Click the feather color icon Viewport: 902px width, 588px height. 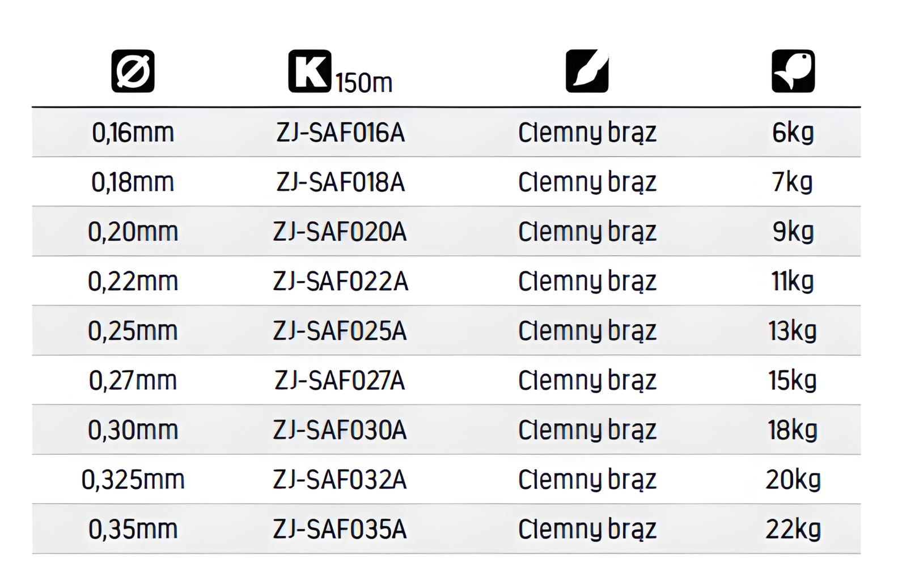pyautogui.click(x=587, y=71)
